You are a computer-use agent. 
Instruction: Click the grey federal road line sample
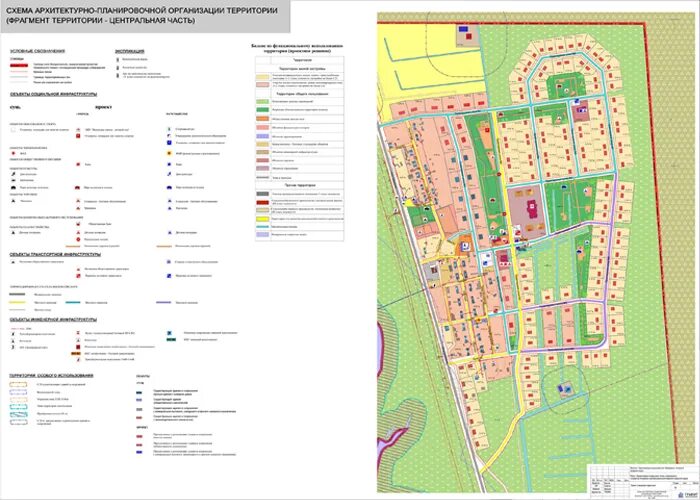[x=17, y=294]
